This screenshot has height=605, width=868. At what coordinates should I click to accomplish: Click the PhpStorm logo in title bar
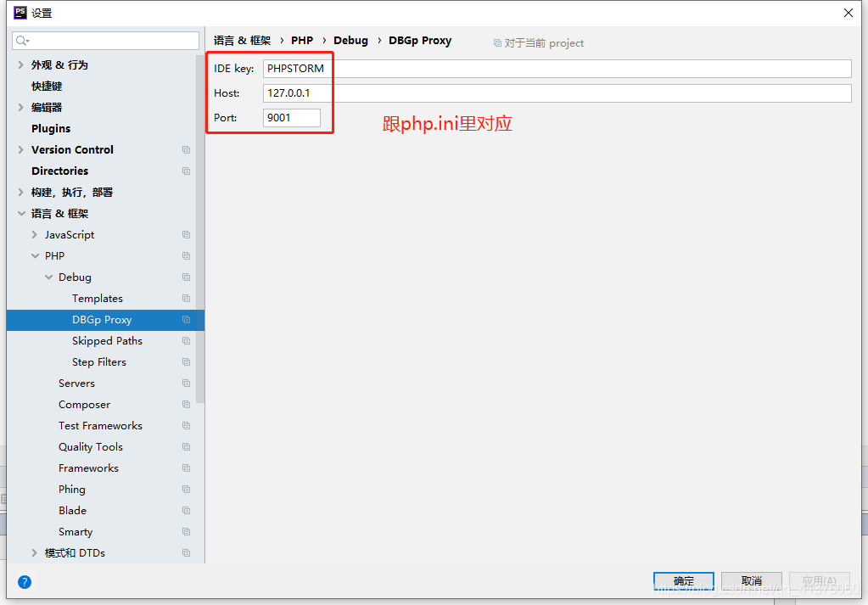20,12
